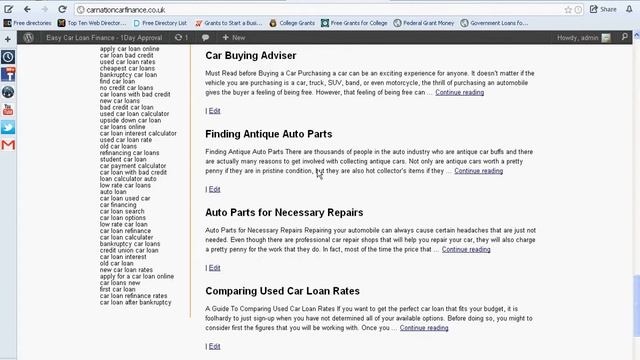Click the vertical page scrollbar thumb
The image size is (640, 360).
[x=636, y=306]
